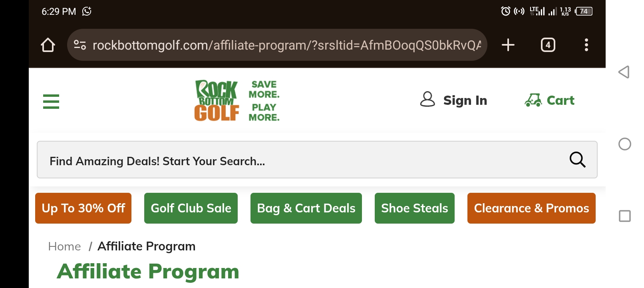Open Clearance & Promos deals

[x=531, y=208]
